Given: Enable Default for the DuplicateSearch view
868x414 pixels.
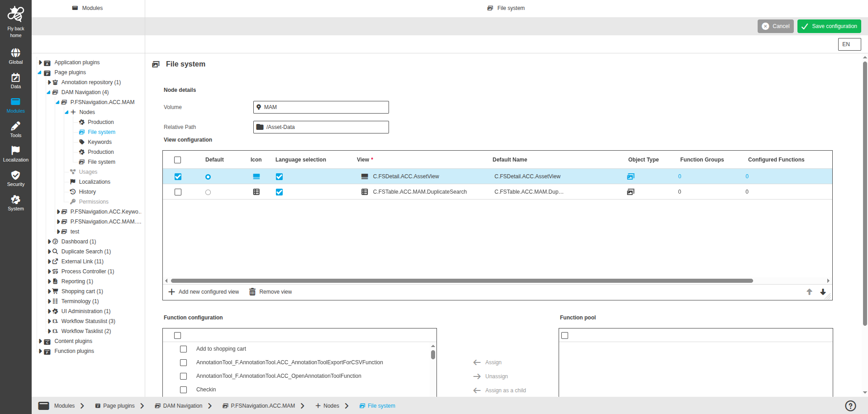Looking at the screenshot, I should point(208,192).
